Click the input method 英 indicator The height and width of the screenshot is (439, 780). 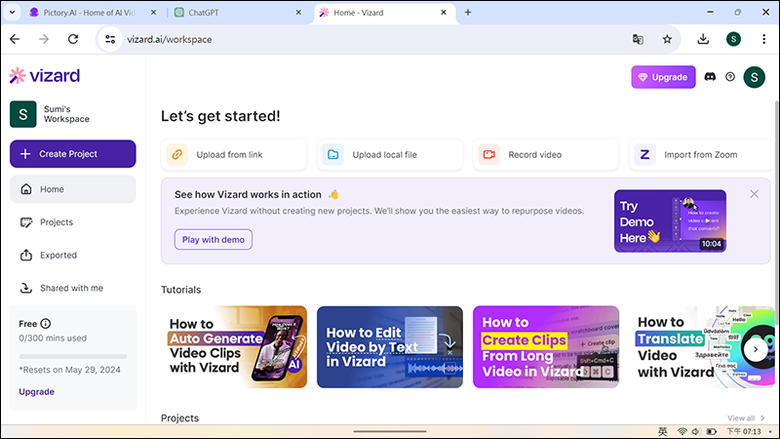coord(663,432)
